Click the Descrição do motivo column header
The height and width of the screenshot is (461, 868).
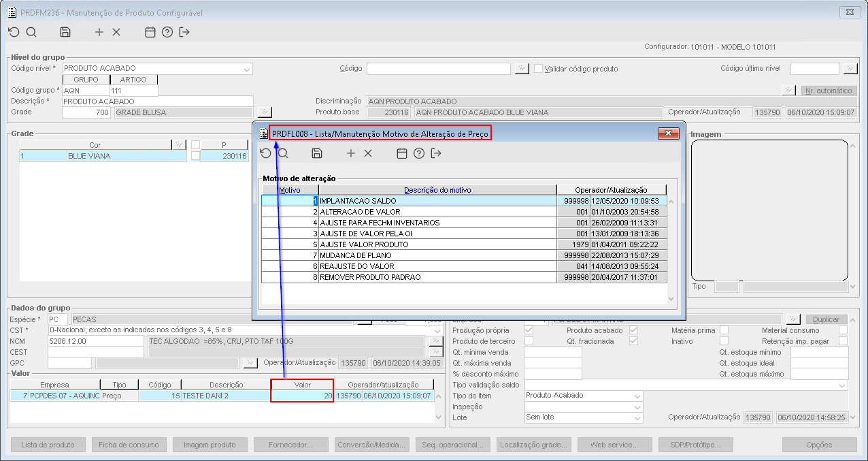437,190
